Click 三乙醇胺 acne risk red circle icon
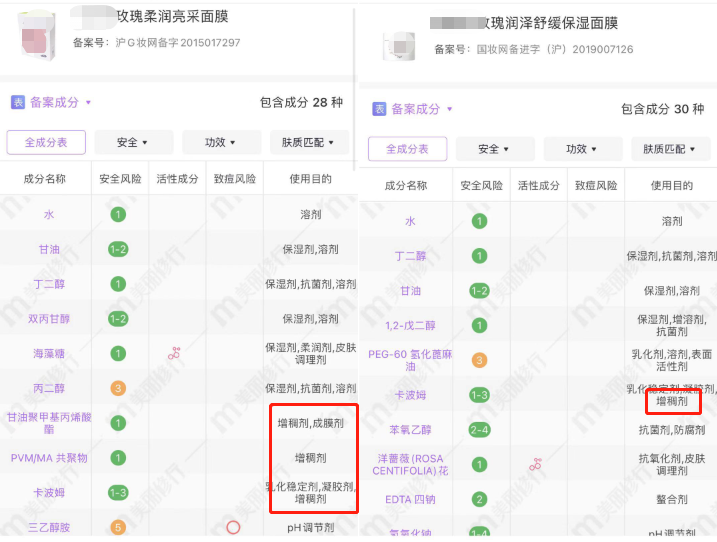717x542 pixels. click(233, 527)
